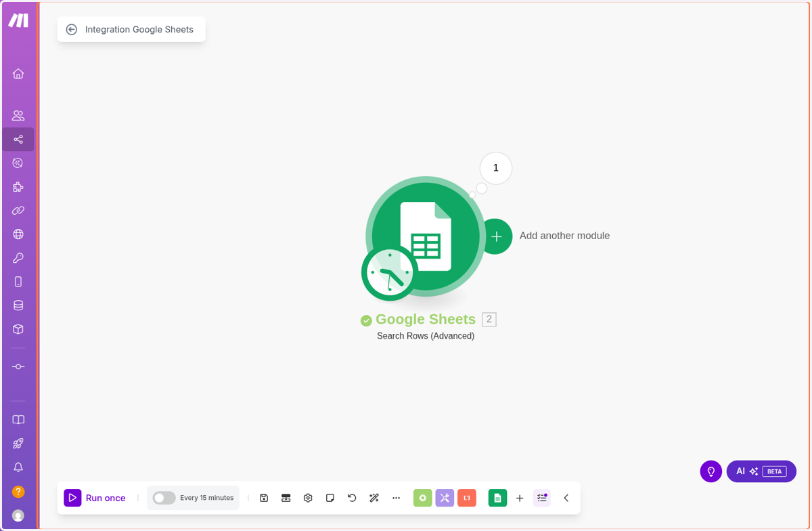Go back using the arrow icon
Screen dimensions: 812x531
coord(72,29)
